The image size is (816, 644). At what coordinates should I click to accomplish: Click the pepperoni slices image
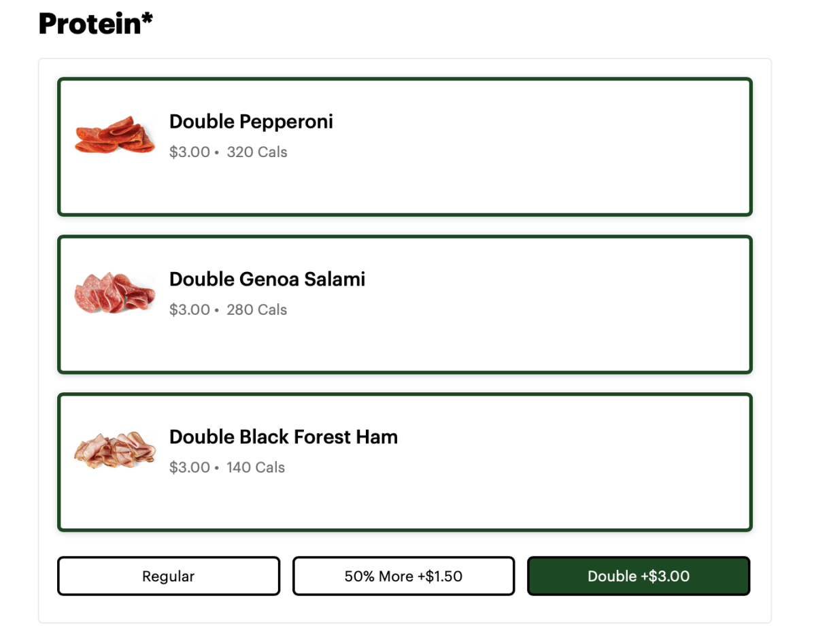click(x=115, y=135)
